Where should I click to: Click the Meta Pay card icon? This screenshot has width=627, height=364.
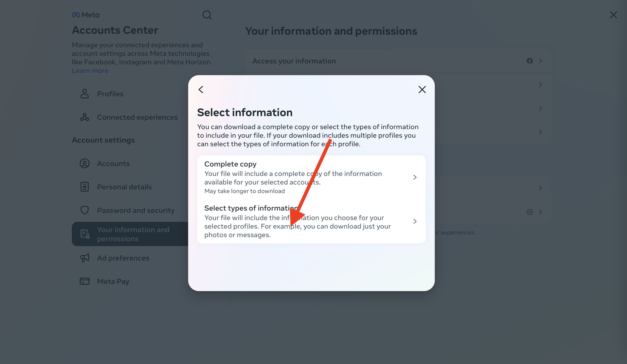click(x=85, y=281)
